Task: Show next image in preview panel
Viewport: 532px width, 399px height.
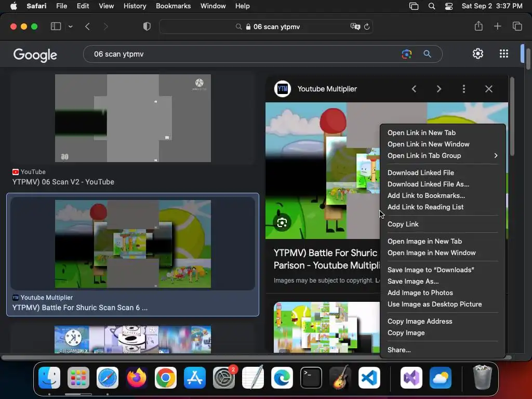Action: [438, 89]
